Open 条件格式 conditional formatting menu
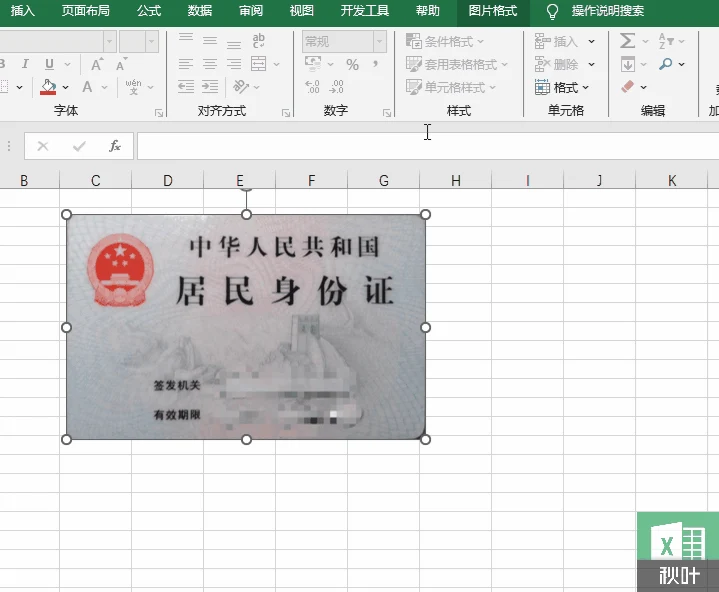Screen dimensions: 719x592 (445, 41)
